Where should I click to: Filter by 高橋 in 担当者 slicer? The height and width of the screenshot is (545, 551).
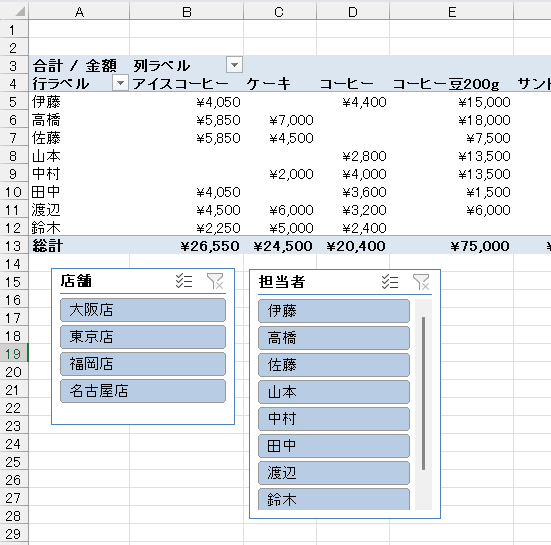pyautogui.click(x=334, y=338)
